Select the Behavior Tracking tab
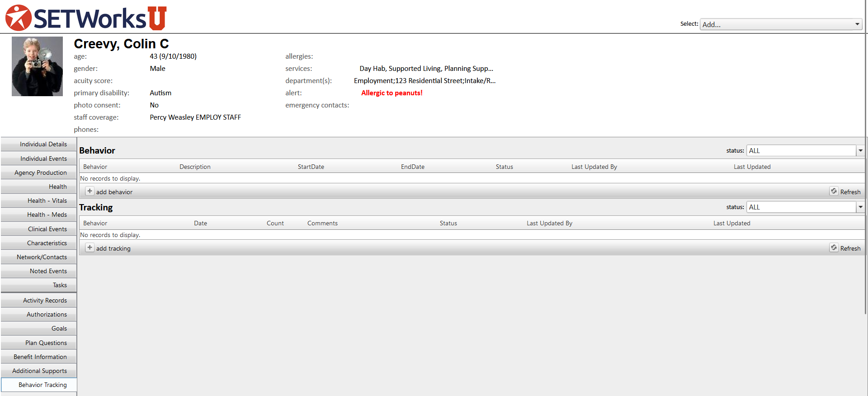 pos(39,385)
